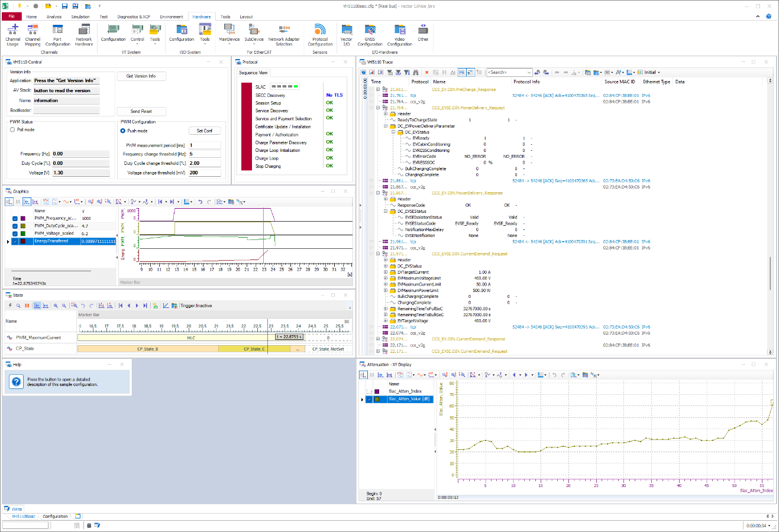779x532 pixels.
Task: Collapse DC_EVPowerDeliveryParameter tree node
Action: (x=386, y=126)
